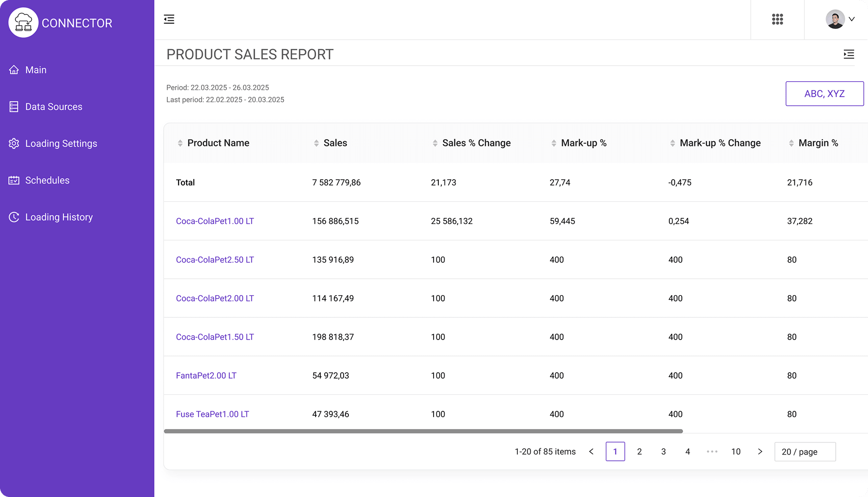
Task: Click the ABC, XYZ button
Action: [x=824, y=94]
